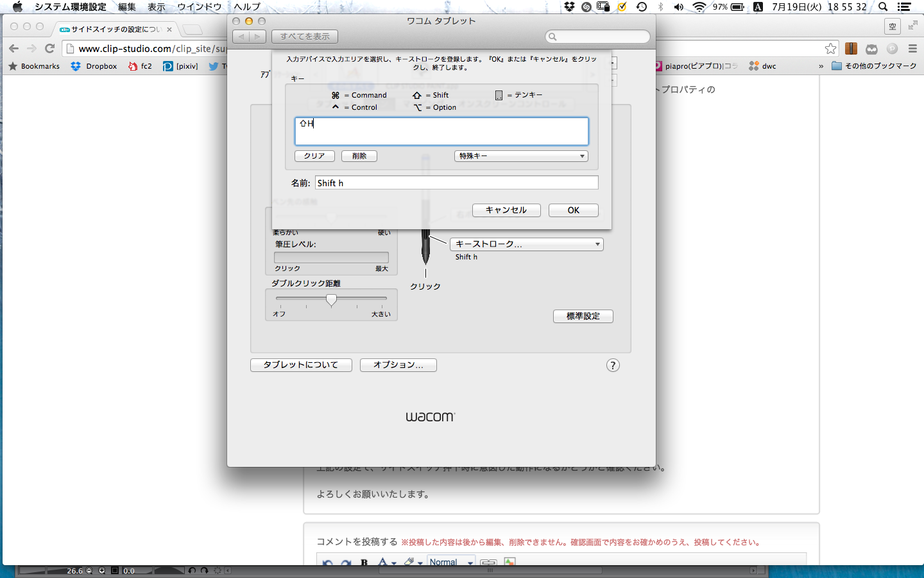Bookmark this page with the star icon
Screen dimensions: 924x578
(830, 49)
